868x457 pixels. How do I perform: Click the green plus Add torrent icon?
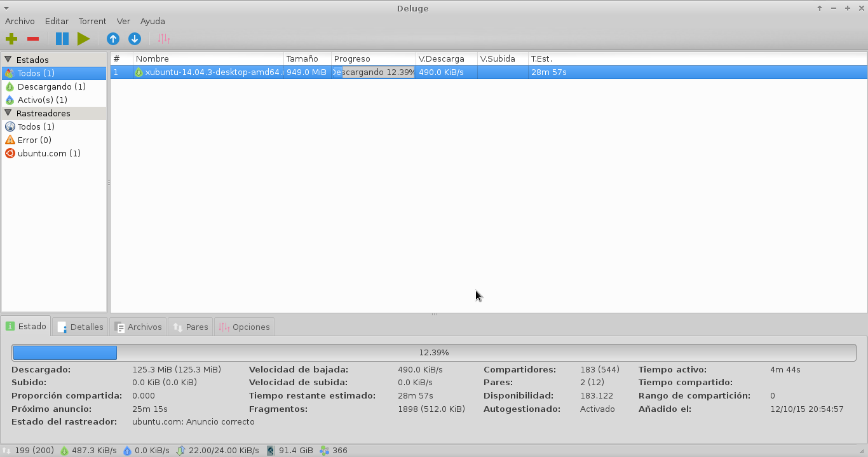click(11, 39)
